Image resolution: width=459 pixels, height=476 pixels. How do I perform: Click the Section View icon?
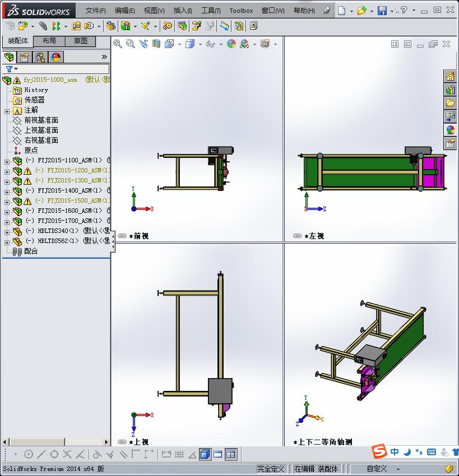156,44
